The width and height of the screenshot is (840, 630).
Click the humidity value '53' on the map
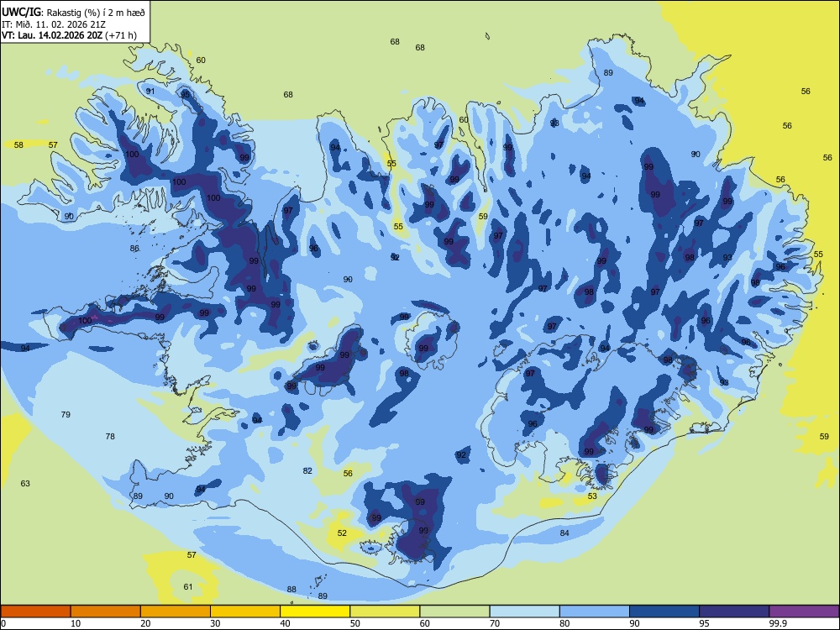(x=592, y=496)
